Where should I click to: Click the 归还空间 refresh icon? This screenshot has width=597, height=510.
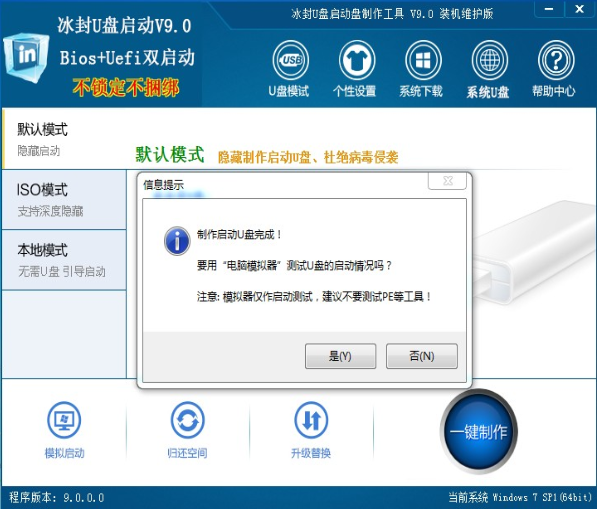click(x=187, y=420)
